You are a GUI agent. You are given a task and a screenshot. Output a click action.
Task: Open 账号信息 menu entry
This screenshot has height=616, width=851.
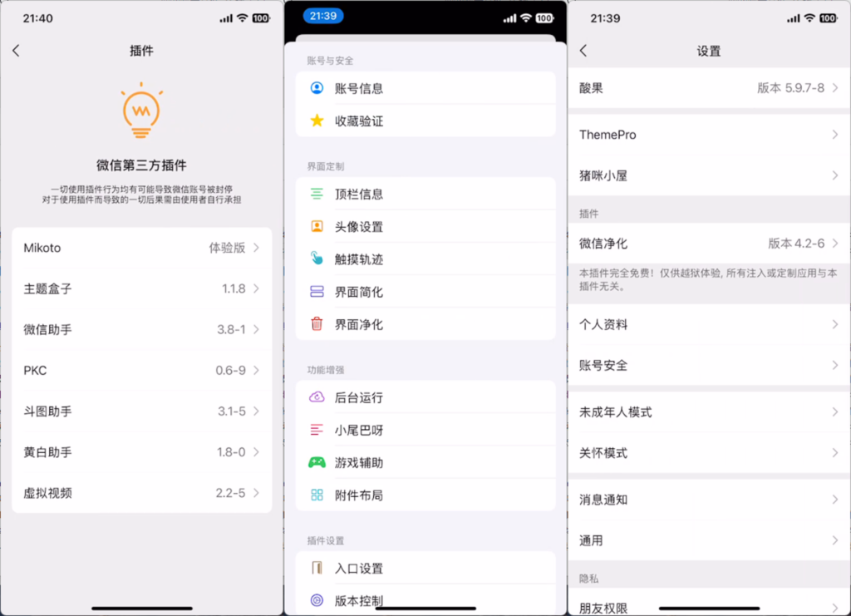(x=425, y=88)
